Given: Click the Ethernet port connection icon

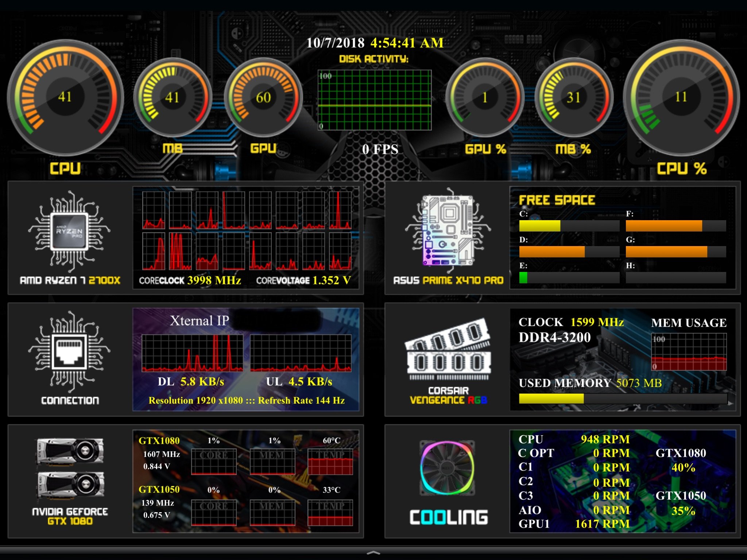Looking at the screenshot, I should (69, 352).
